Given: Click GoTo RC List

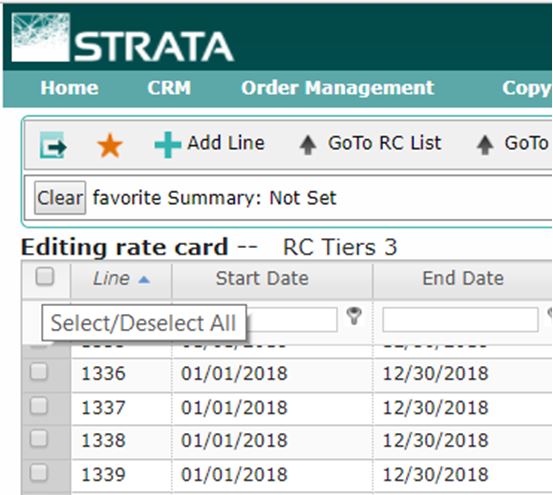Looking at the screenshot, I should [385, 143].
